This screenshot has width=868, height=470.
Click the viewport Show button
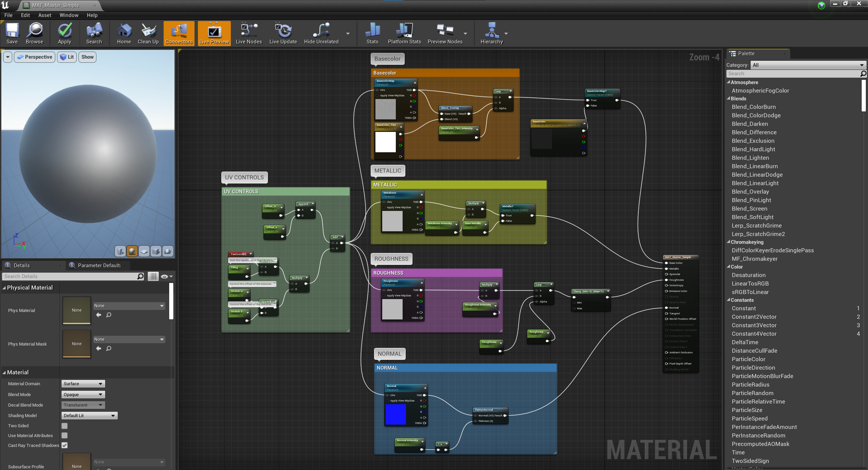(x=87, y=57)
